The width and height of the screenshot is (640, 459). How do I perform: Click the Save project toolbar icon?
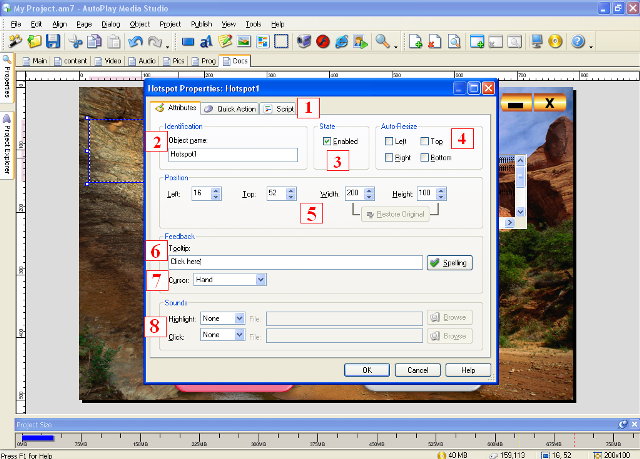click(53, 42)
